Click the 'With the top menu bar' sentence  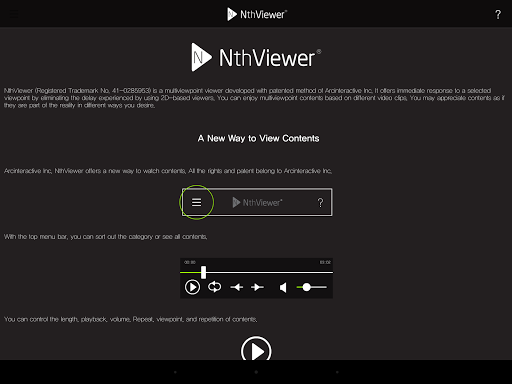(105, 237)
